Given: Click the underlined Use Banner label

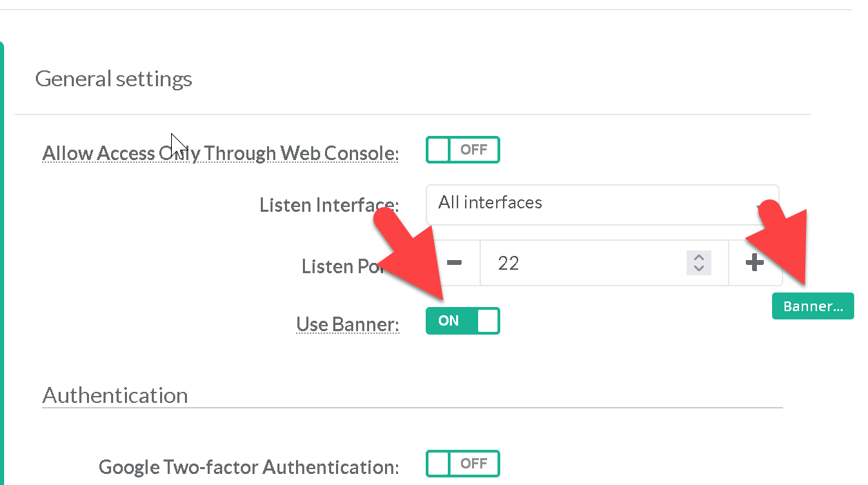Looking at the screenshot, I should point(347,324).
